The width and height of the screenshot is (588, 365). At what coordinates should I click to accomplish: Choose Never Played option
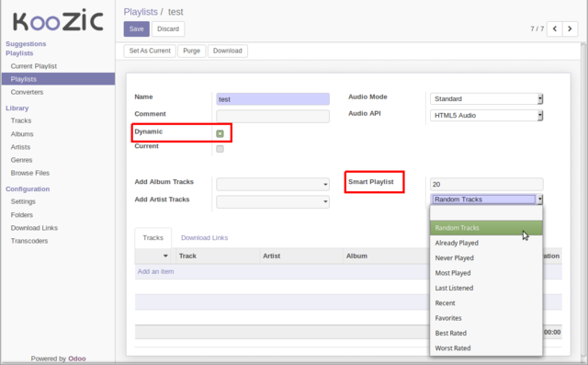486,258
